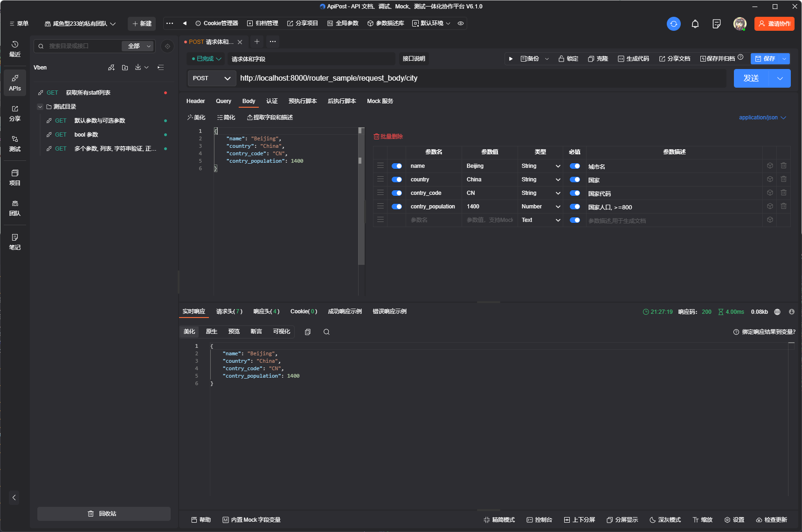Click the 邀请协作 invite button
This screenshot has height=532, width=802.
point(774,24)
